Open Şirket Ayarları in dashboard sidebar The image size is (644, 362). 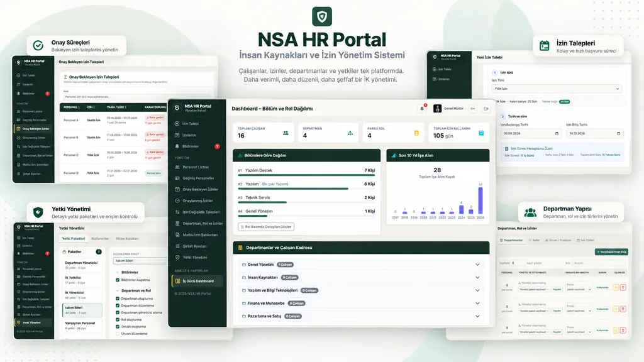[x=195, y=246]
